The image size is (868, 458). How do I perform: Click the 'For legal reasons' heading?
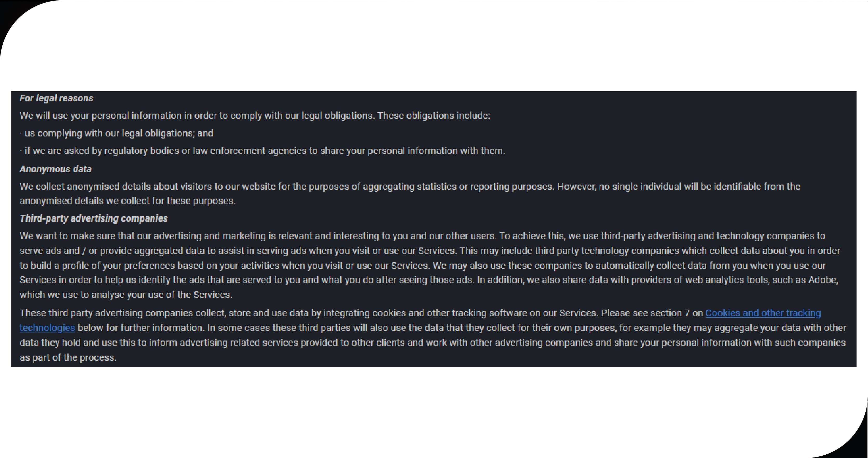(56, 98)
